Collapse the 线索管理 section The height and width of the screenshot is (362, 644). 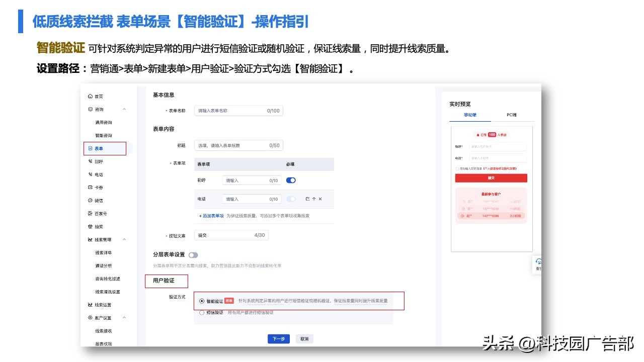click(x=124, y=239)
